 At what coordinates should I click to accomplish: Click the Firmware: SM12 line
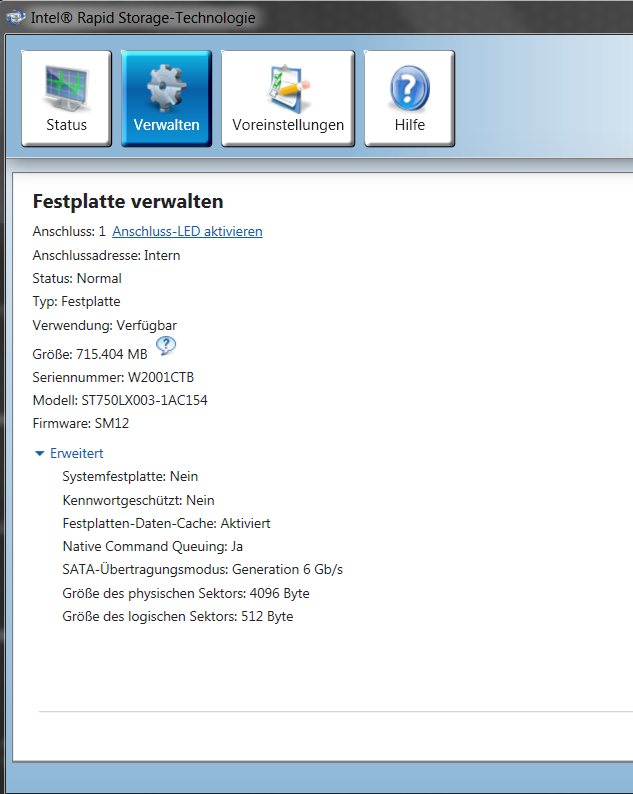pyautogui.click(x=81, y=423)
